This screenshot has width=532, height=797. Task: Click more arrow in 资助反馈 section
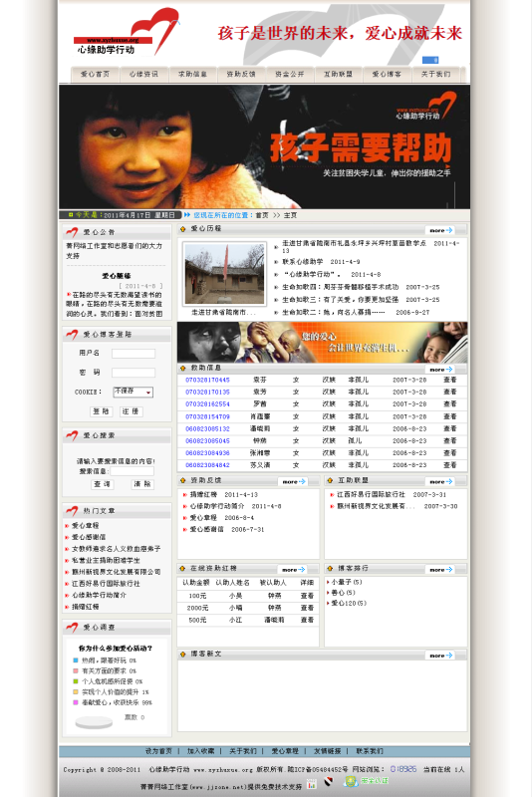click(x=293, y=481)
